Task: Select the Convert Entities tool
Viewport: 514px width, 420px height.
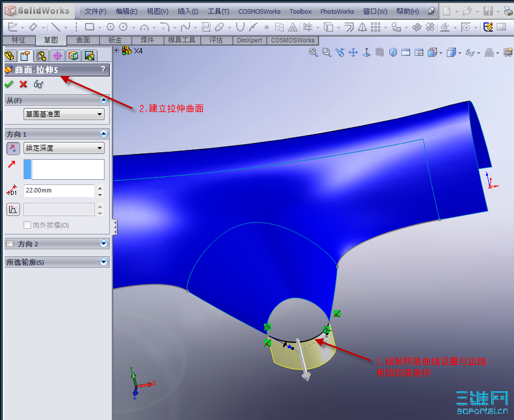Action: point(328,27)
